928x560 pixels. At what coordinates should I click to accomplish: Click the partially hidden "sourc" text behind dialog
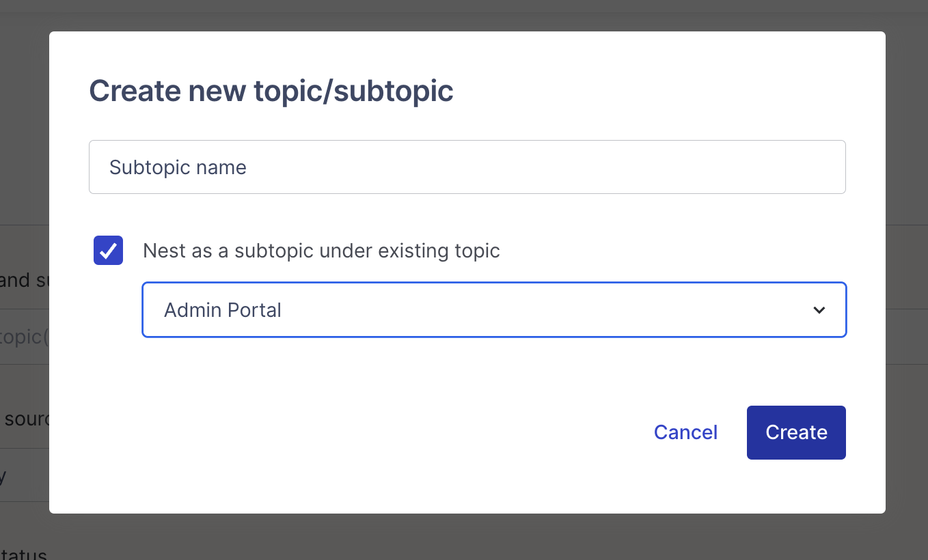26,419
